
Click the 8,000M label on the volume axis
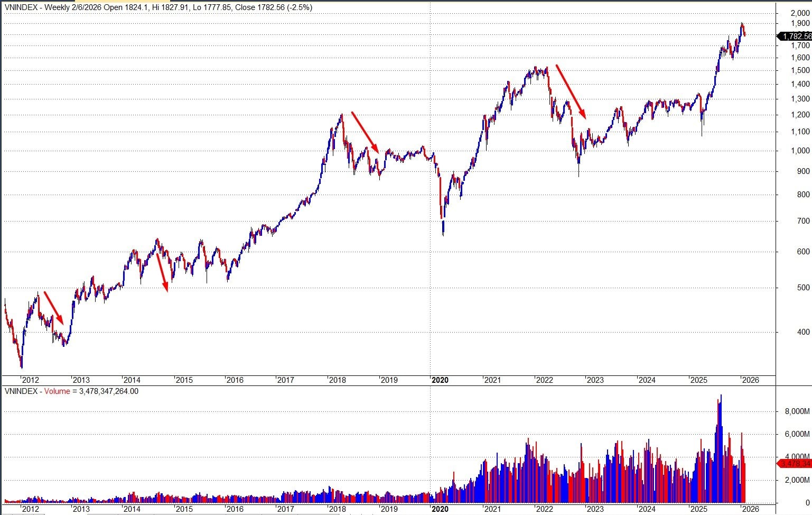(x=797, y=411)
